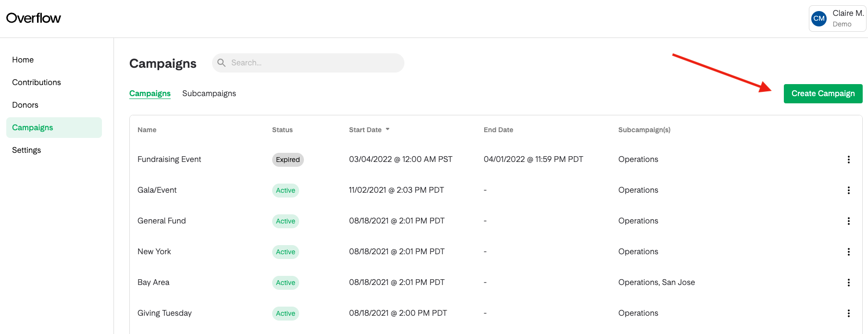
Task: Click the Overflow logo
Action: (x=34, y=18)
